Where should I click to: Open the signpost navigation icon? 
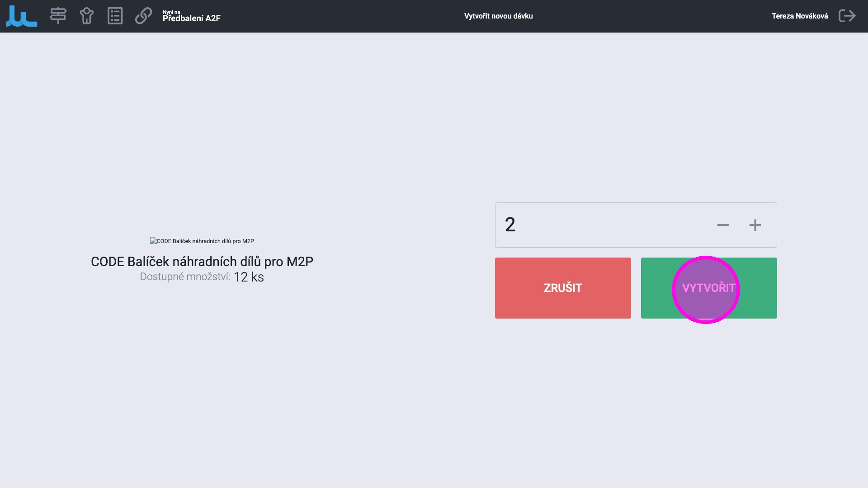58,16
